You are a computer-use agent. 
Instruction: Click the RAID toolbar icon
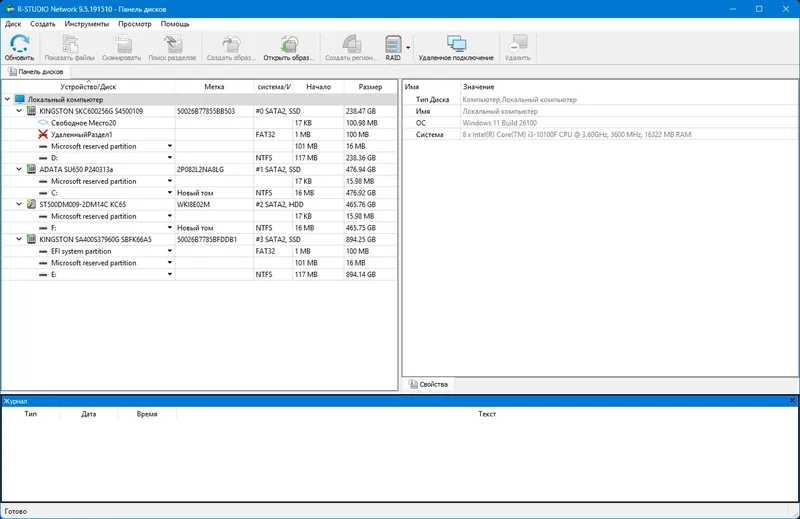[x=393, y=44]
